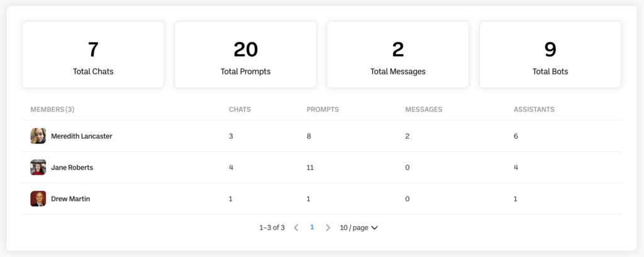
Task: Go to next page arrow
Action: pyautogui.click(x=328, y=227)
